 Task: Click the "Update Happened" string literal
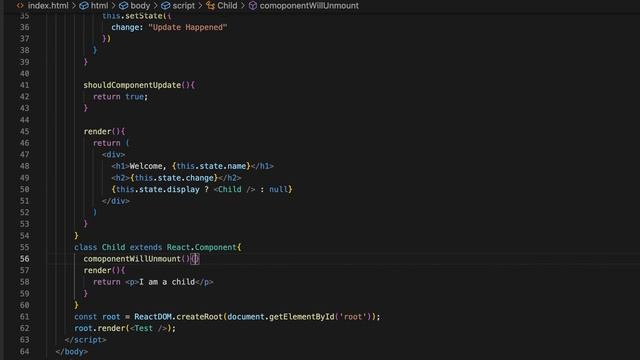point(188,27)
